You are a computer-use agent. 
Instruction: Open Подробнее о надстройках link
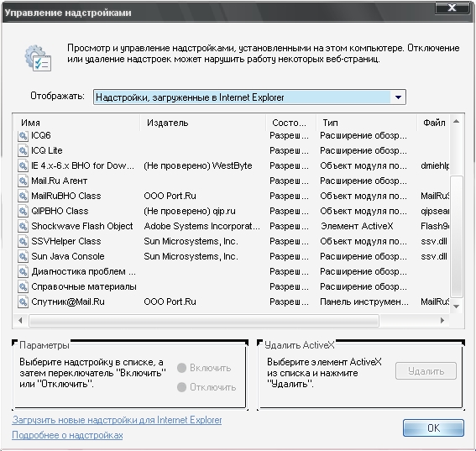pos(67,435)
